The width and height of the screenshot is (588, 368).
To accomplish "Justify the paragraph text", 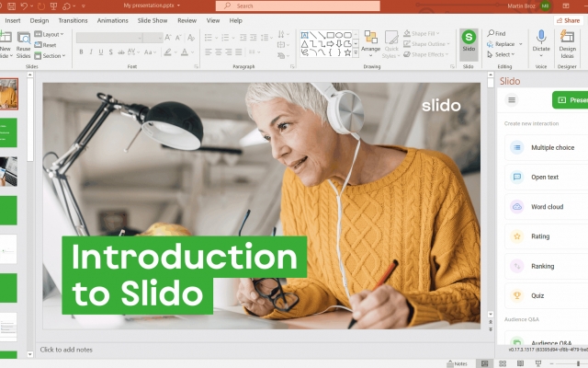I will point(239,52).
